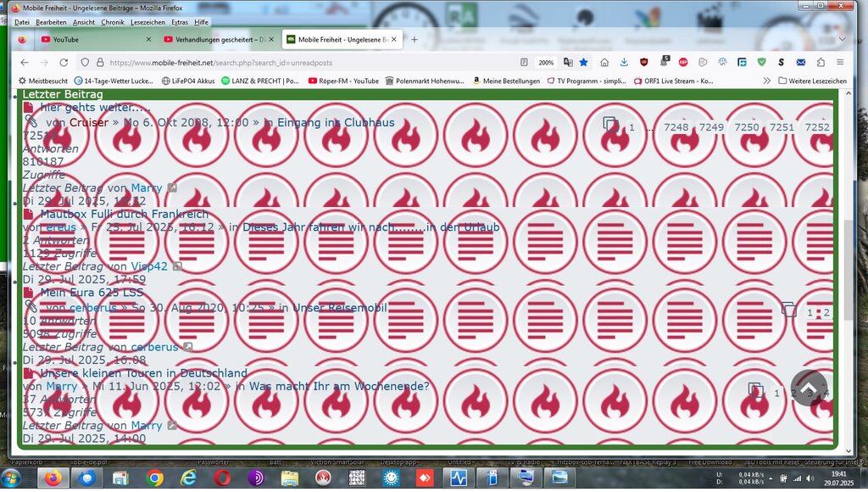Open the blue mail envelope extension
Screen dimensions: 868x492
pos(801,63)
